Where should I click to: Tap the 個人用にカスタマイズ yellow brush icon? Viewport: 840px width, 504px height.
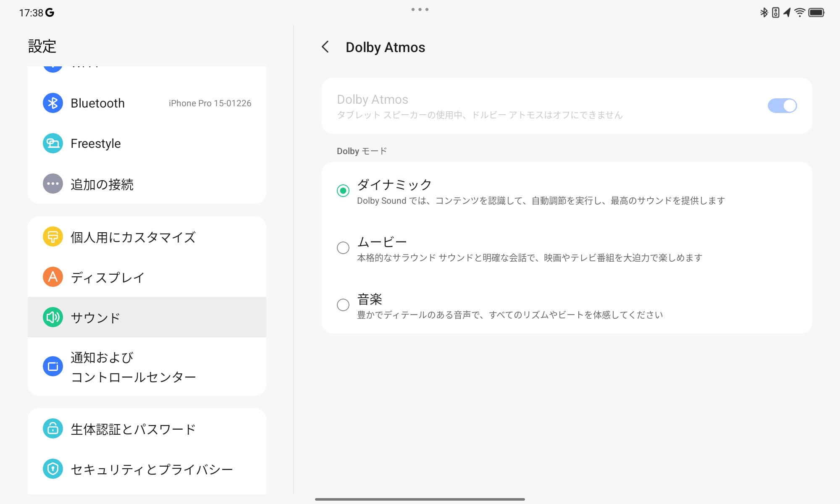(53, 236)
